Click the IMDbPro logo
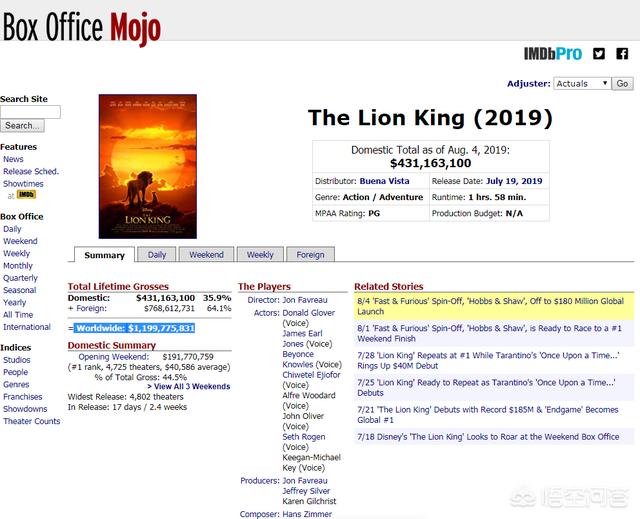The height and width of the screenshot is (519, 640). pos(553,53)
